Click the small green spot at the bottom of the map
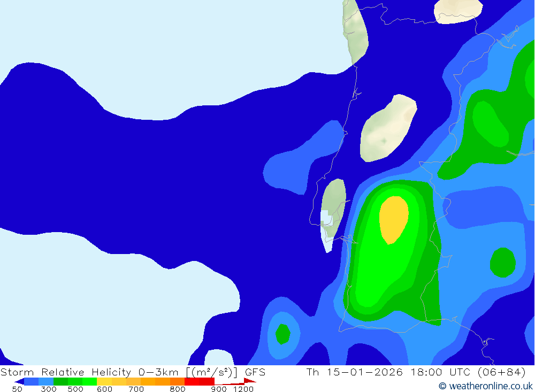Viewport: 535px width, 392px height. coord(283,334)
